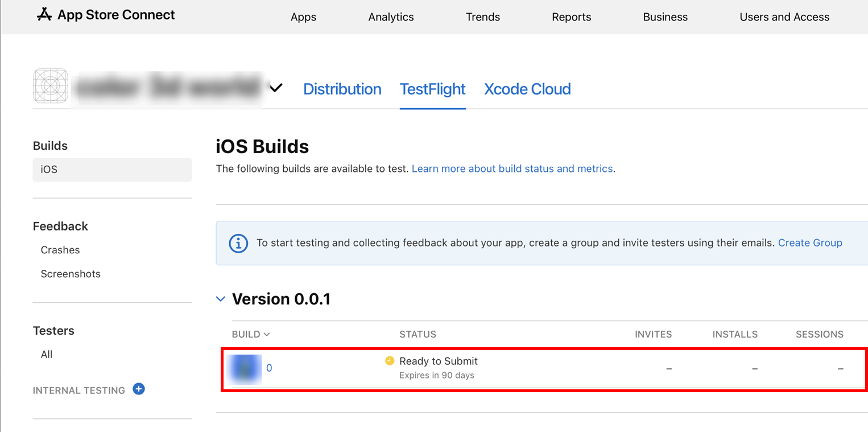868x432 pixels.
Task: Go to Trends
Action: coord(483,17)
